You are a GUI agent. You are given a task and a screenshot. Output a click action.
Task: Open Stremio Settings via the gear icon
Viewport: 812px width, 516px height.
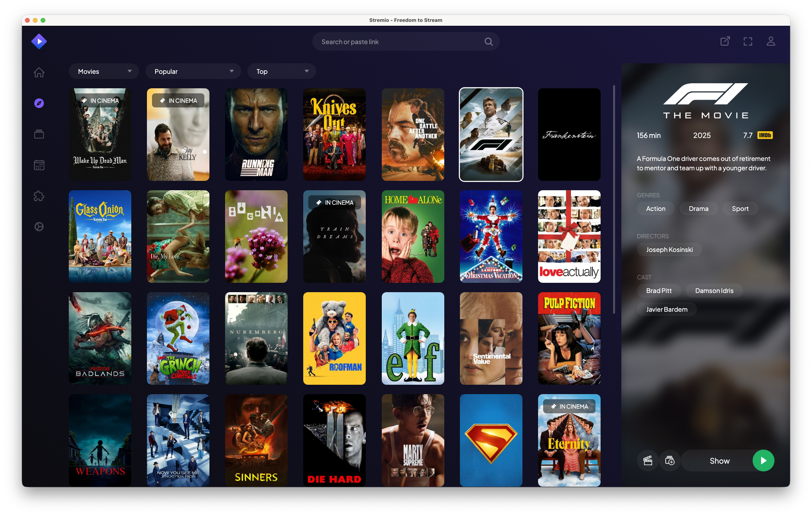point(39,227)
